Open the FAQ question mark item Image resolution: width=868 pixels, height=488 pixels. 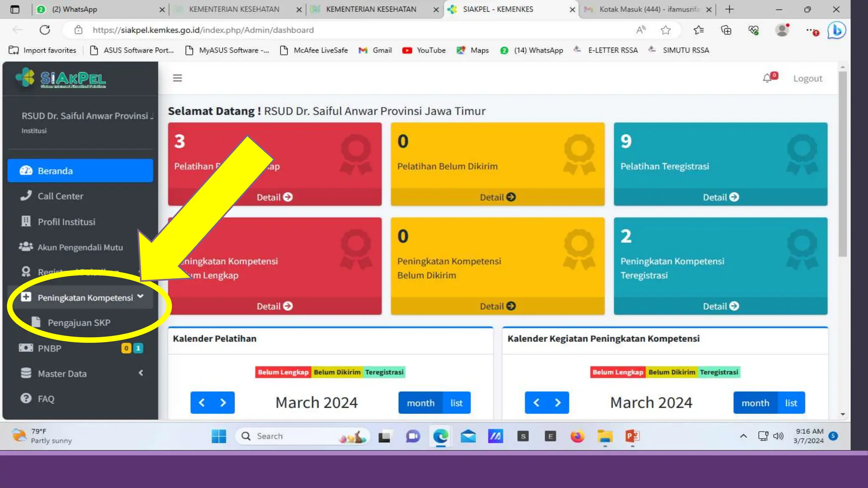(x=46, y=399)
